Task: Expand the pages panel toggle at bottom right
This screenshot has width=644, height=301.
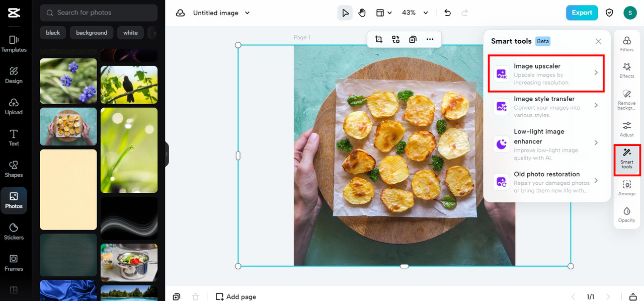Action: (x=632, y=296)
